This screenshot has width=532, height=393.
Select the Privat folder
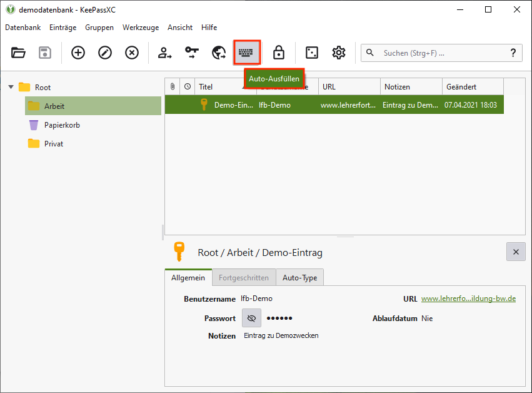coord(54,143)
